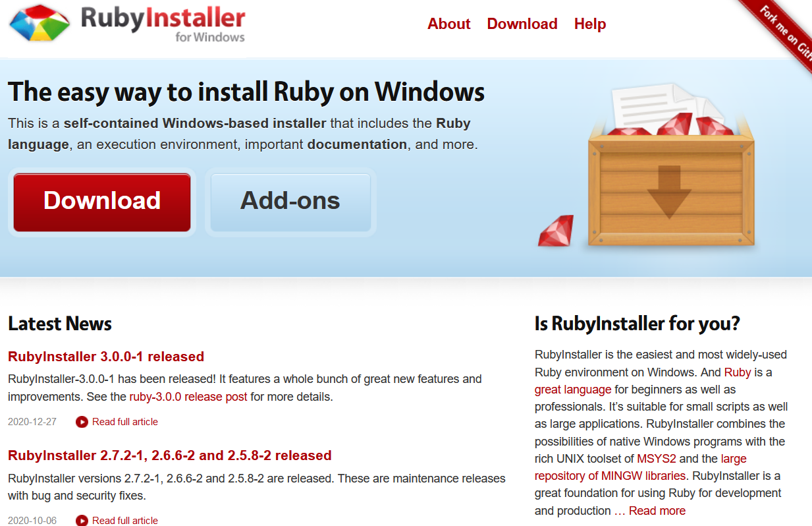Open the RubyInstaller 2.7.2-1 released headline

168,455
